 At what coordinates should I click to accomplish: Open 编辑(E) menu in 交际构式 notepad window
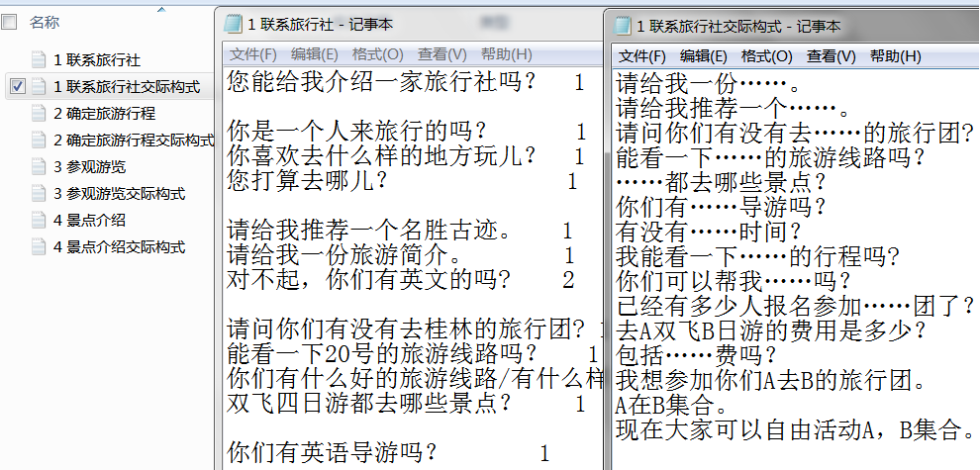[703, 56]
